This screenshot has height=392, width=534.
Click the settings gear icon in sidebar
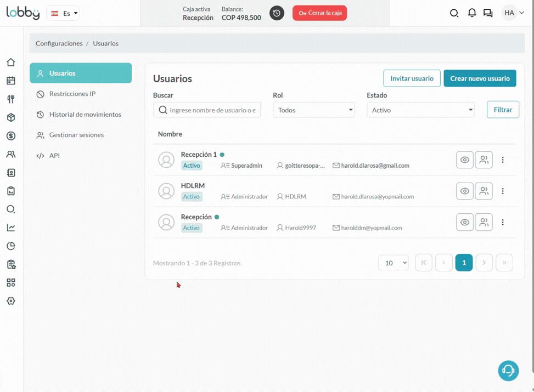11,301
